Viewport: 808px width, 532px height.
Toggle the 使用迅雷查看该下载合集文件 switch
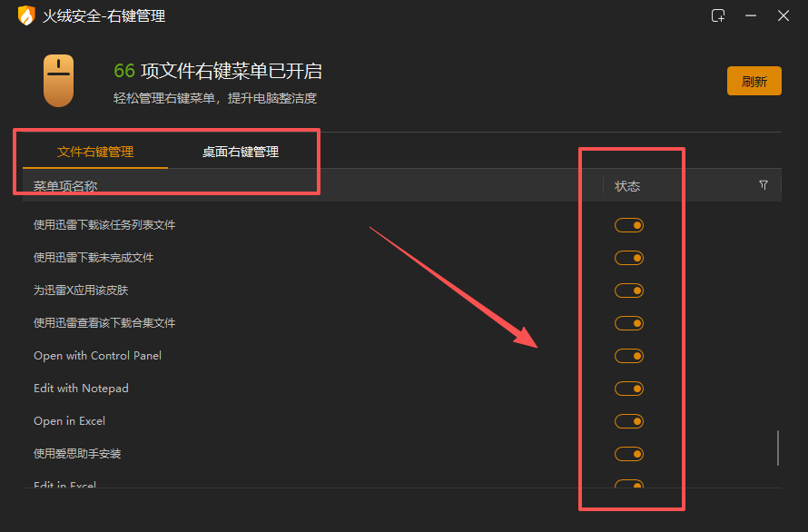tap(628, 323)
